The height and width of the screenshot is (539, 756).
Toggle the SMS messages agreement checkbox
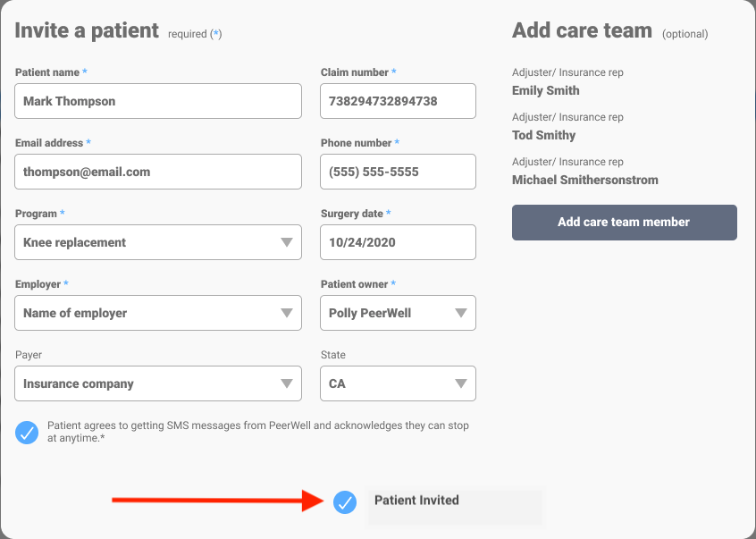click(27, 433)
